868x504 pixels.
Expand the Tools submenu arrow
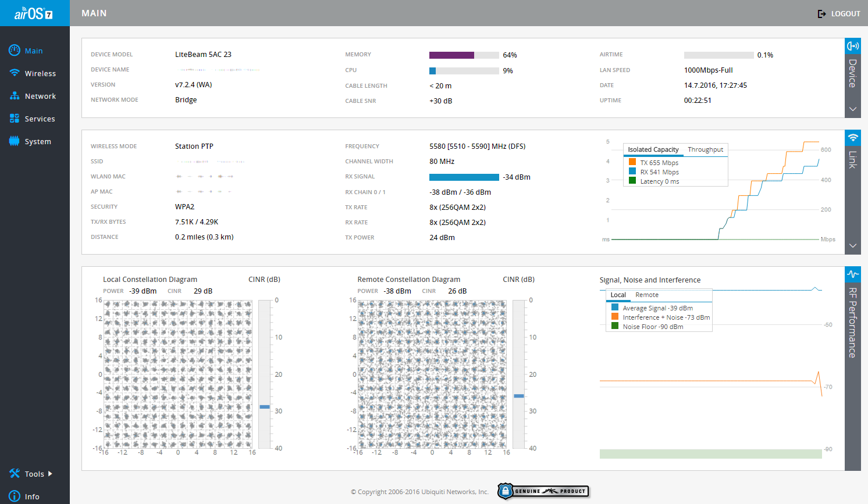coord(50,474)
